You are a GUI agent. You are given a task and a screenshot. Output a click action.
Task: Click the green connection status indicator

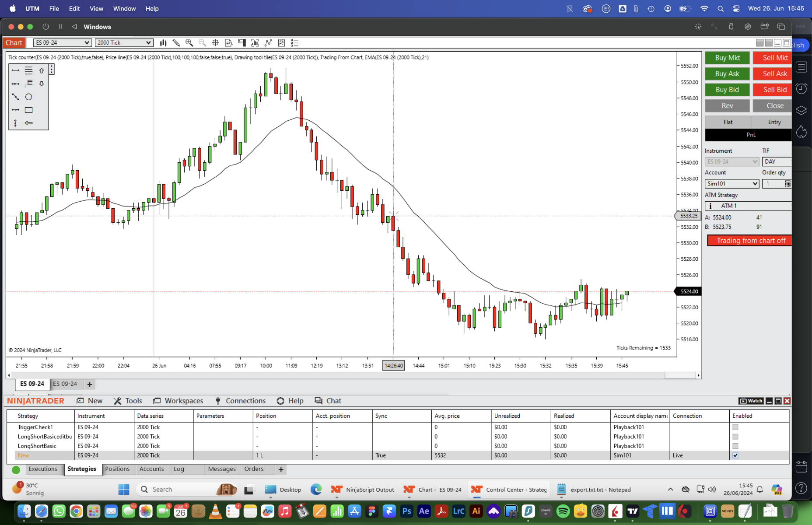coord(16,470)
